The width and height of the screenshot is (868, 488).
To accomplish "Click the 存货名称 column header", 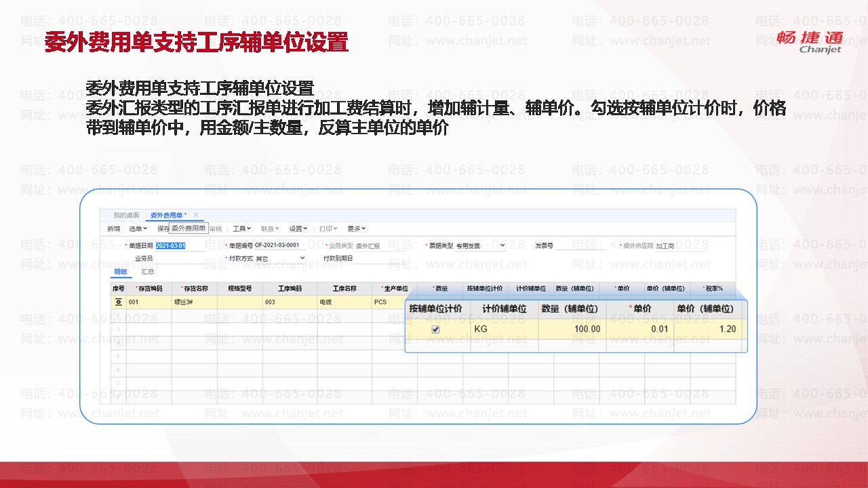I will 195,289.
